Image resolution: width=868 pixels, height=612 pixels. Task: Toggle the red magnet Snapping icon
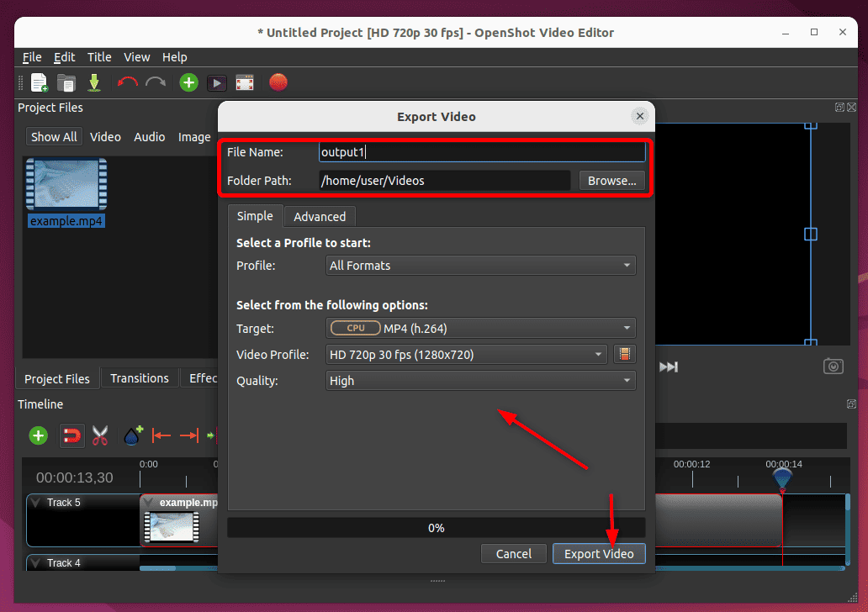pyautogui.click(x=71, y=436)
